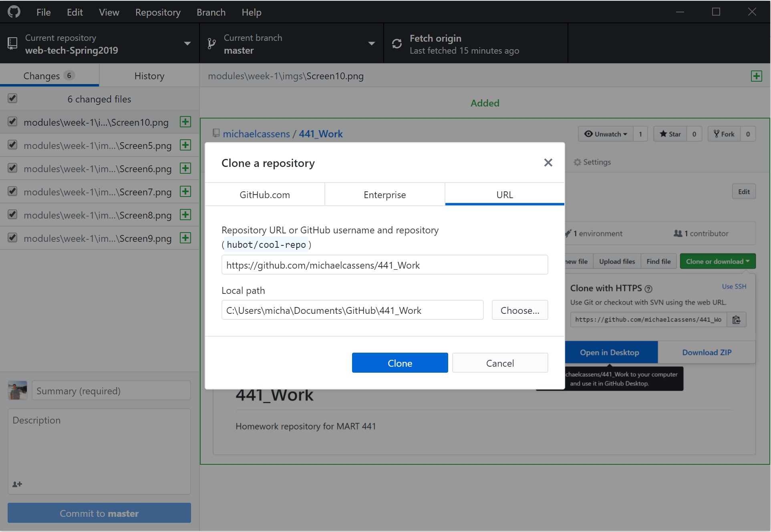Screen dimensions: 771x532
Task: Switch to the History tab
Action: pyautogui.click(x=149, y=76)
